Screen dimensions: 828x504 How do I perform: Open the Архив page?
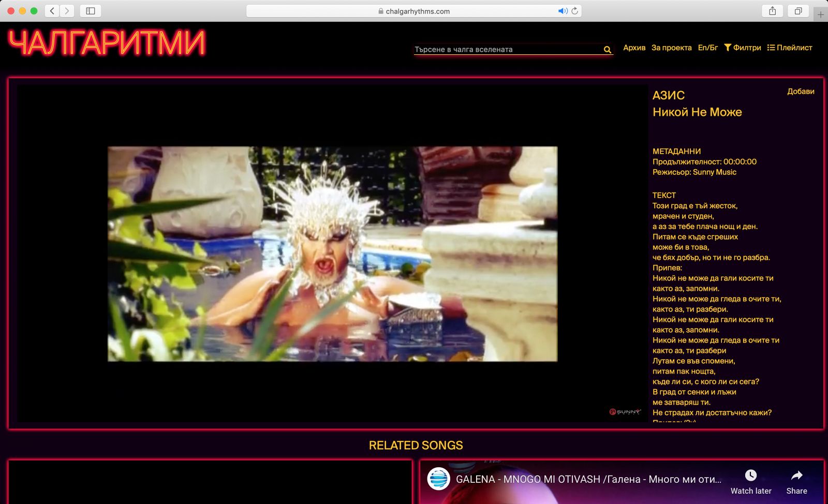[634, 48]
